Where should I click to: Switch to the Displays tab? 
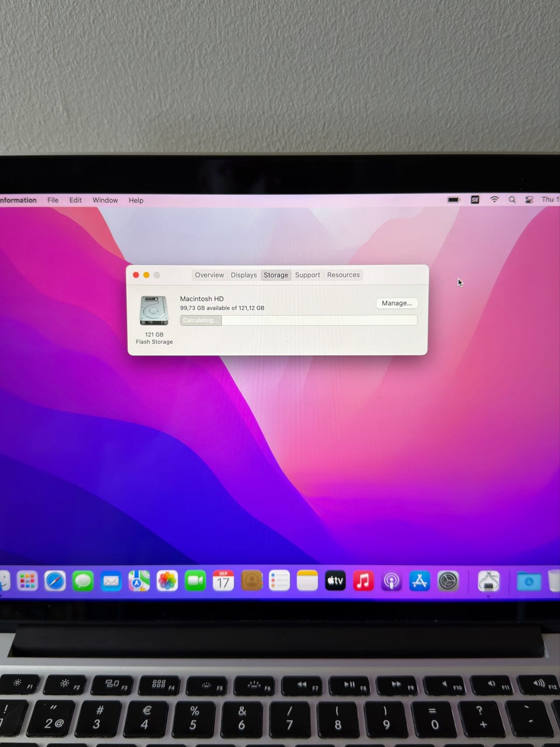(244, 275)
